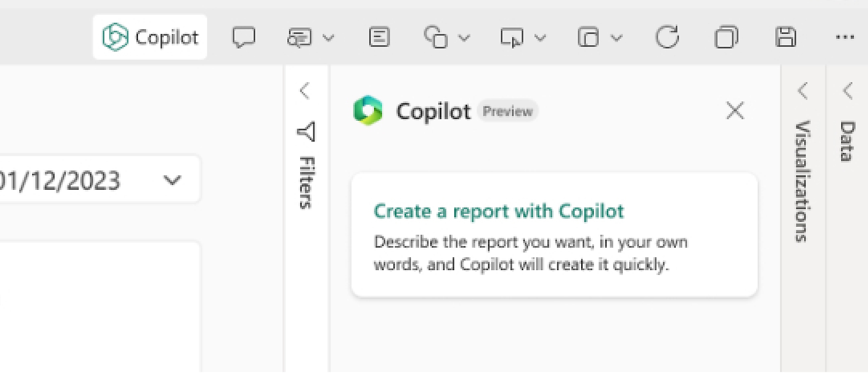Screen dimensions: 868x374
Task: Click the duplicate page icon
Action: click(726, 37)
